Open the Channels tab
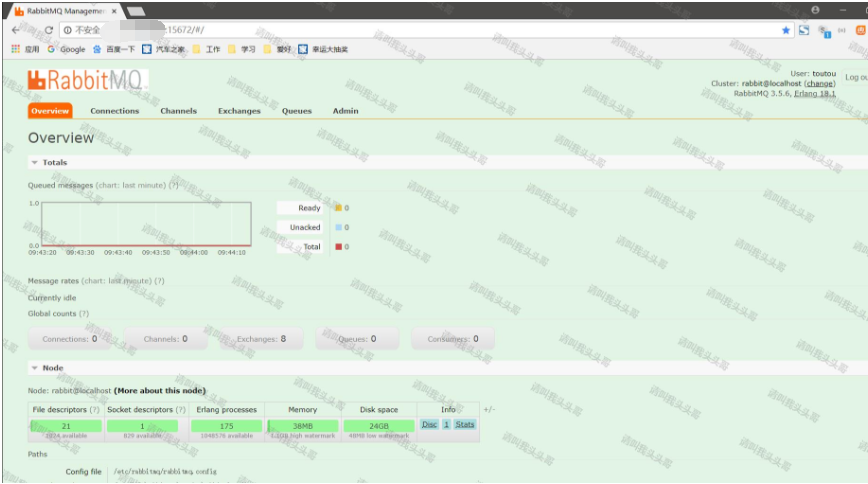Viewport: 868px width, 484px height. pos(178,111)
